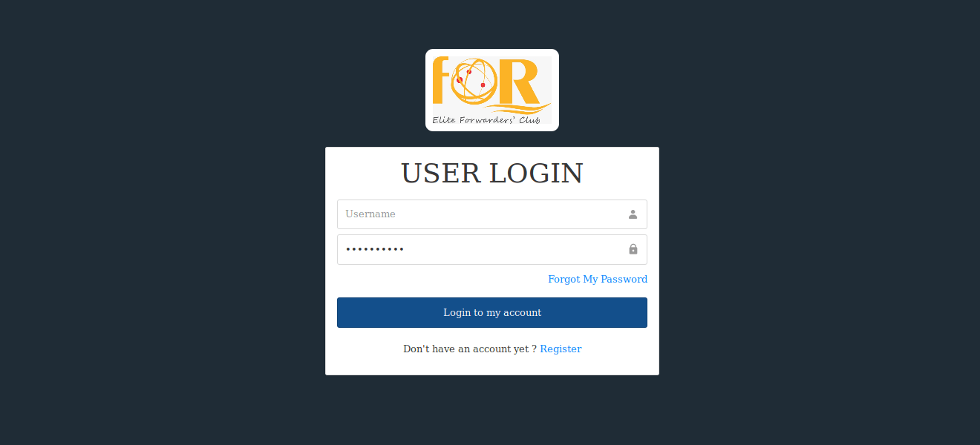The width and height of the screenshot is (980, 445).
Task: Click the "Don't have an account yet ?" text
Action: (470, 349)
